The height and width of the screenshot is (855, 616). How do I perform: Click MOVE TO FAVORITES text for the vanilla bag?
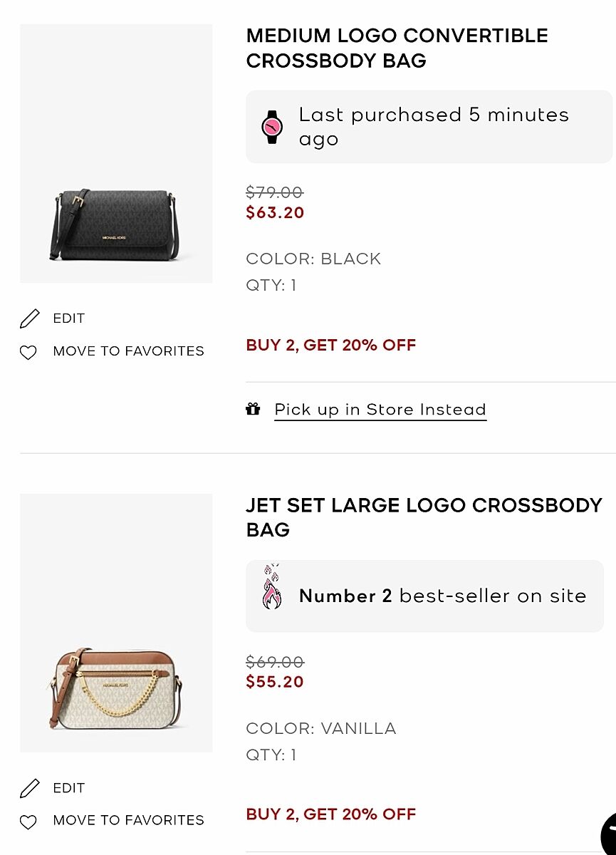(x=128, y=821)
